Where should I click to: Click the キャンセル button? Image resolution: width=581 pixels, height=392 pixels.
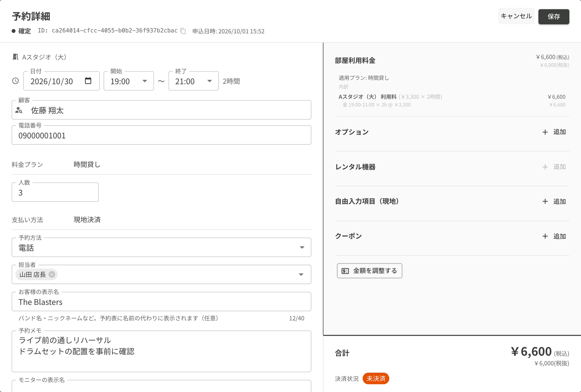click(516, 16)
